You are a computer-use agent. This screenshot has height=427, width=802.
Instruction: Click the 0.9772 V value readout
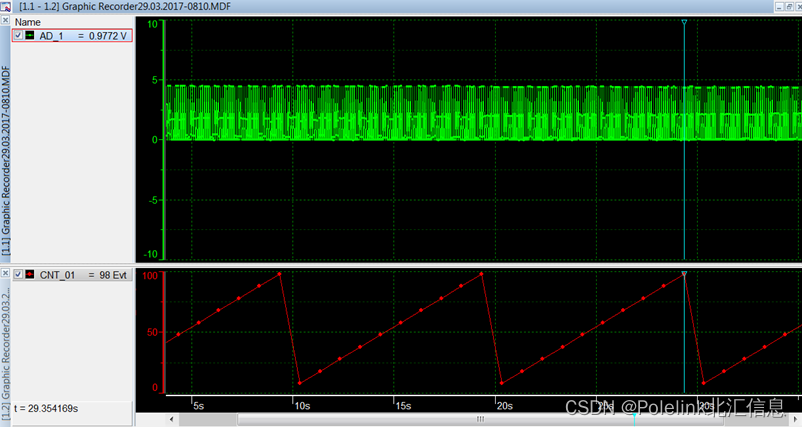107,36
